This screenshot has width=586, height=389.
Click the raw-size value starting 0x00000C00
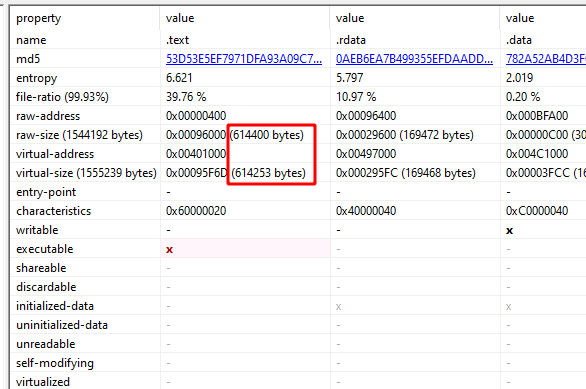tap(546, 135)
